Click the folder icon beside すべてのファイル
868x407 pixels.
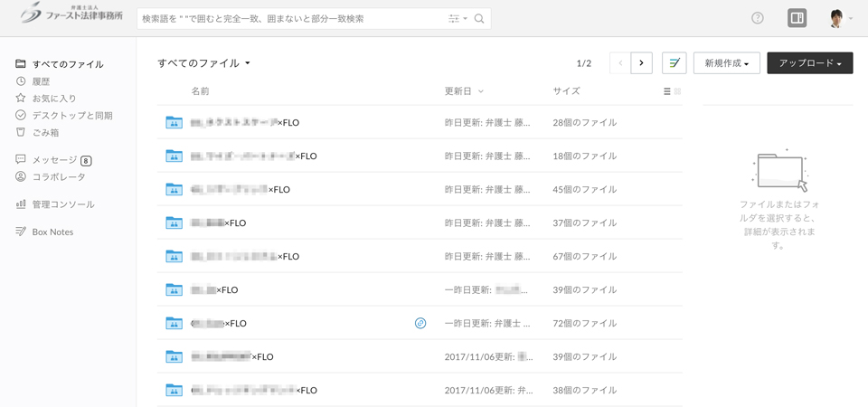21,63
